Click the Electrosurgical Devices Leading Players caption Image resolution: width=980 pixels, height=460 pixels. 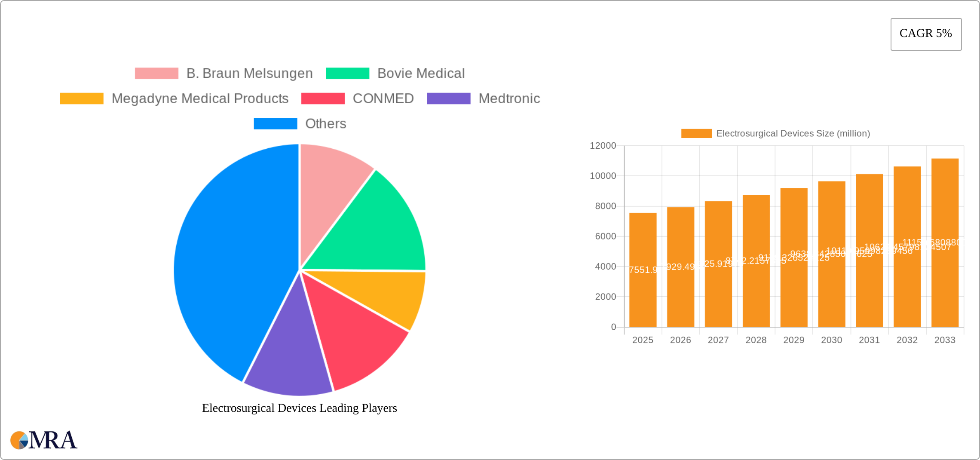300,408
